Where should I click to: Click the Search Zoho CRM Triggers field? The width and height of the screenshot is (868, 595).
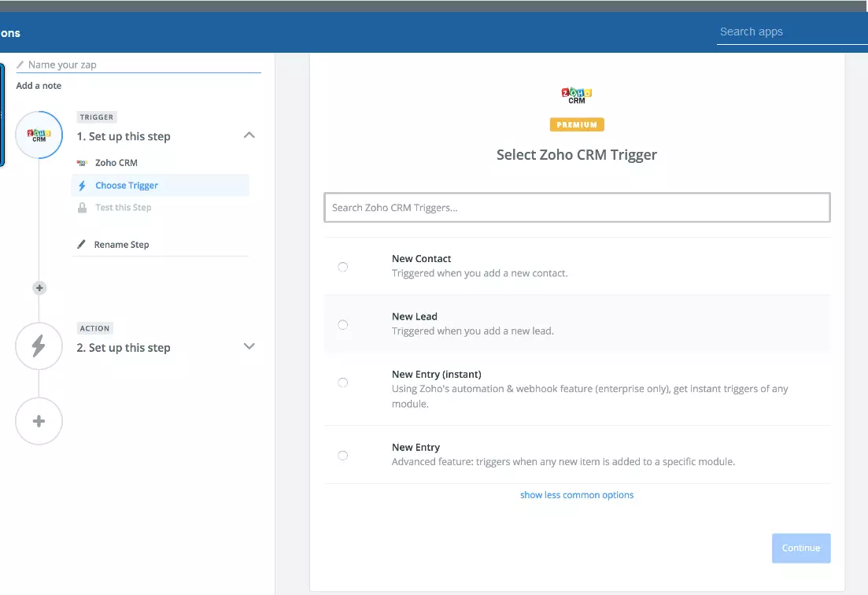tap(577, 208)
